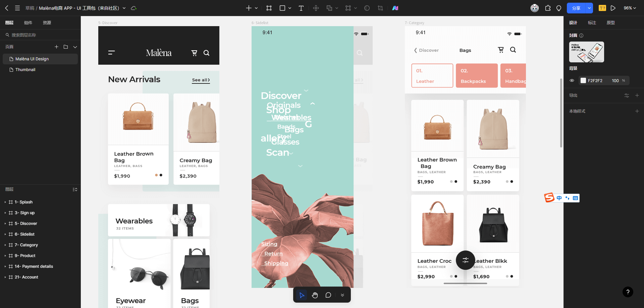The image size is (644, 308).
Task: Open the shape tool dropdown arrow
Action: (x=290, y=8)
